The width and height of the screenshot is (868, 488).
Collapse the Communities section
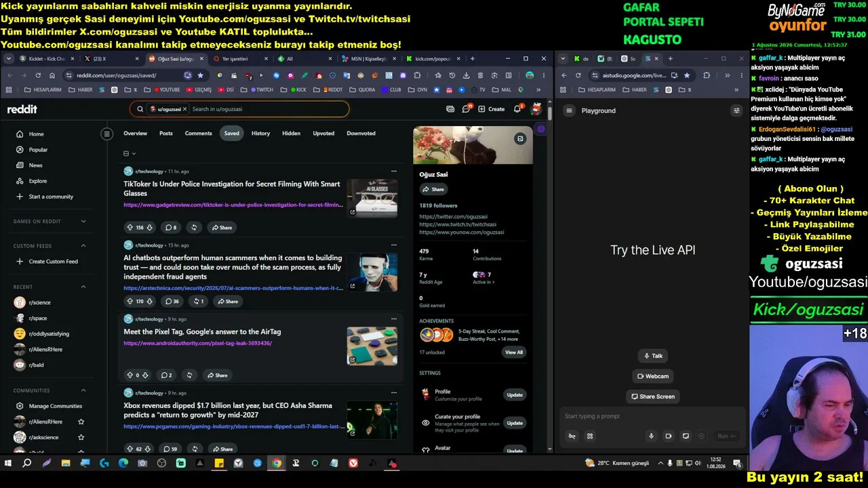[83, 390]
